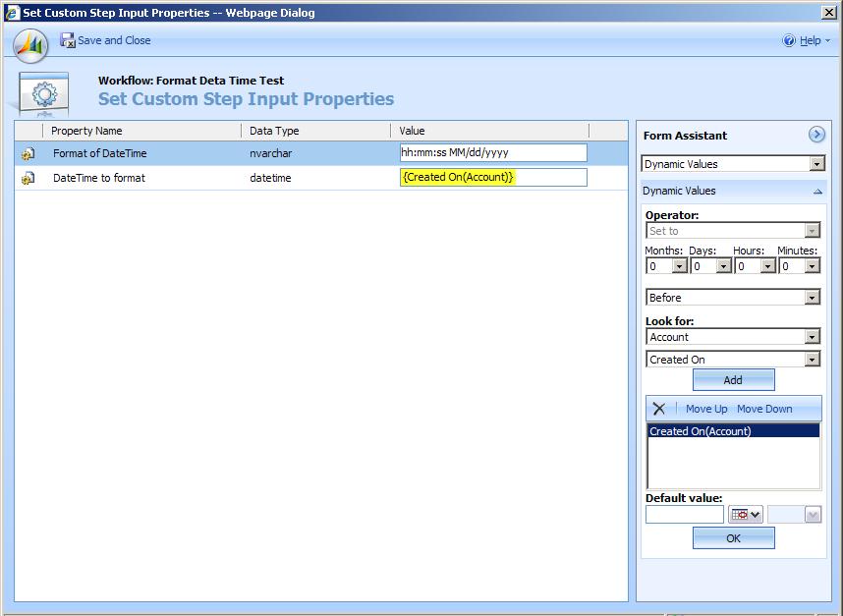Click the Format of DateTime row icon
Screen dimensions: 843x616
28,153
